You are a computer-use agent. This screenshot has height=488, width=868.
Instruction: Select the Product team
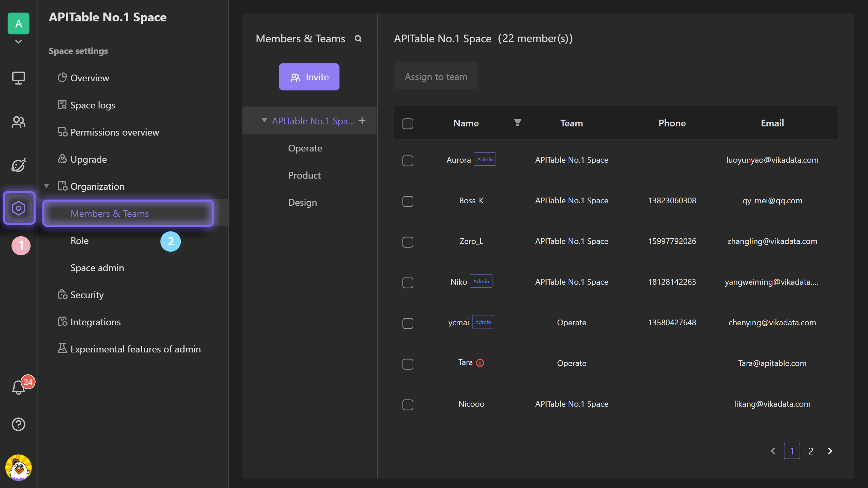pyautogui.click(x=304, y=175)
